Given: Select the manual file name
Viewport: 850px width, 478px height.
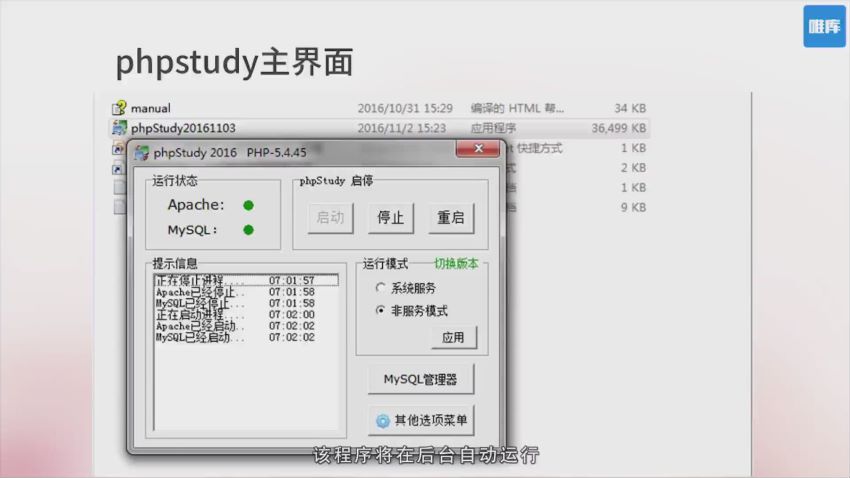Looking at the screenshot, I should click(151, 108).
